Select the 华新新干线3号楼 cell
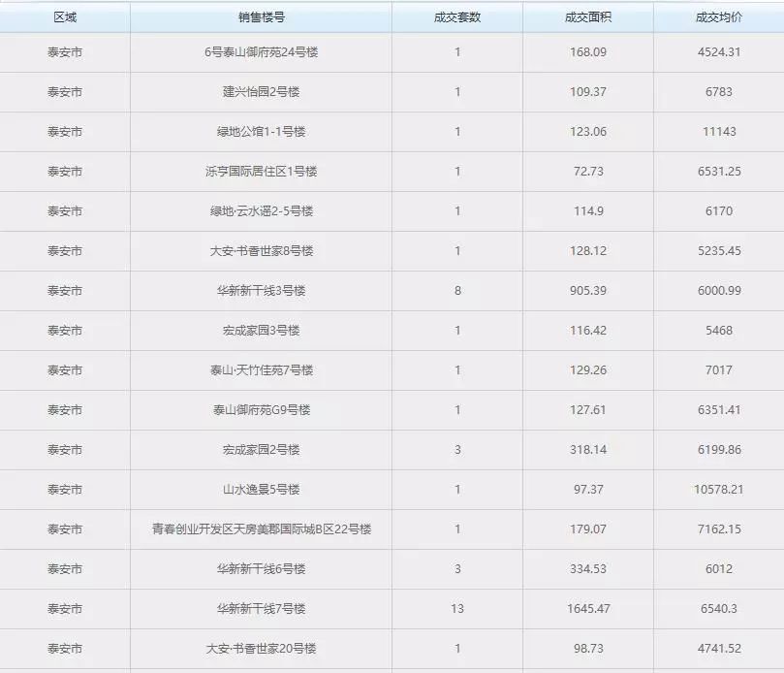This screenshot has width=784, height=673. click(261, 291)
